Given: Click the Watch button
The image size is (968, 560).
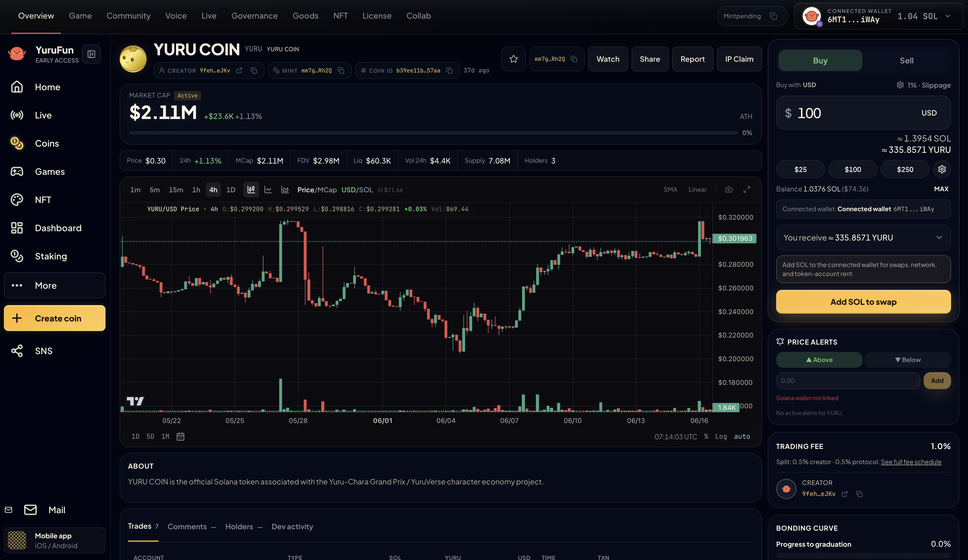Looking at the screenshot, I should tap(608, 59).
